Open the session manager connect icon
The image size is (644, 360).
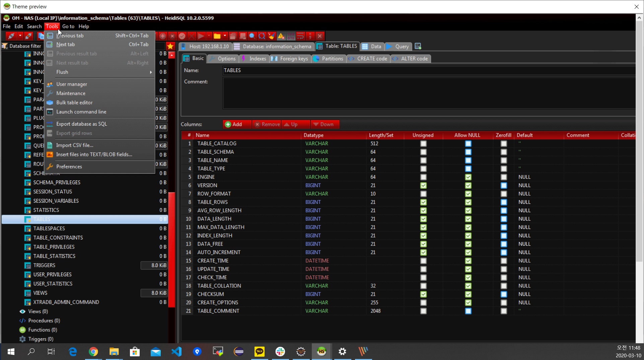tap(11, 36)
